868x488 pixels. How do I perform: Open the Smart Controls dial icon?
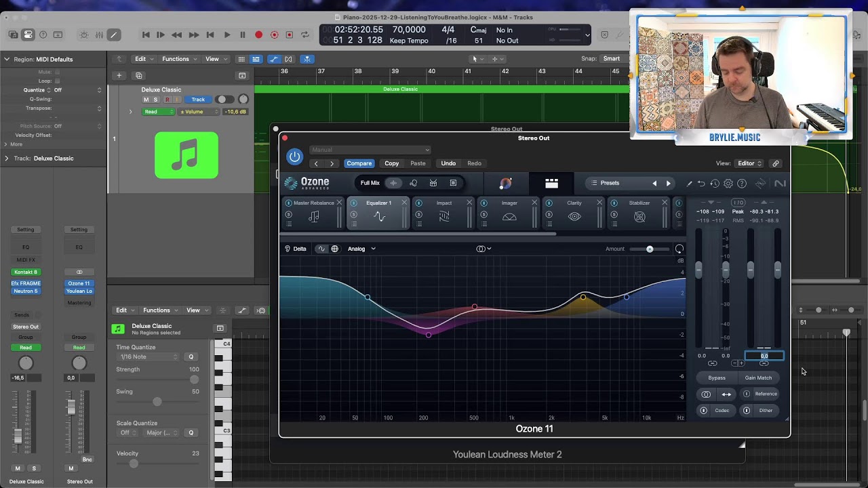click(84, 35)
